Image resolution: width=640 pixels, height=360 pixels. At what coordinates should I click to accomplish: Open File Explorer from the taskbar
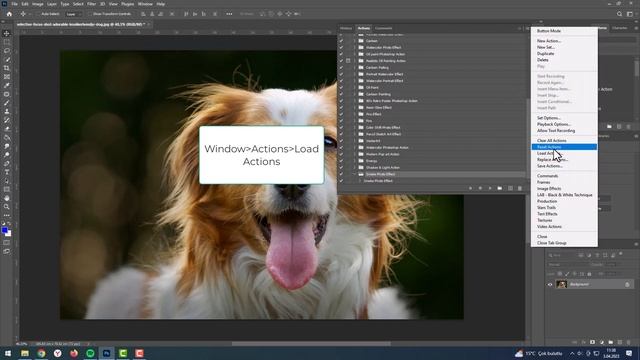[x=25, y=353]
